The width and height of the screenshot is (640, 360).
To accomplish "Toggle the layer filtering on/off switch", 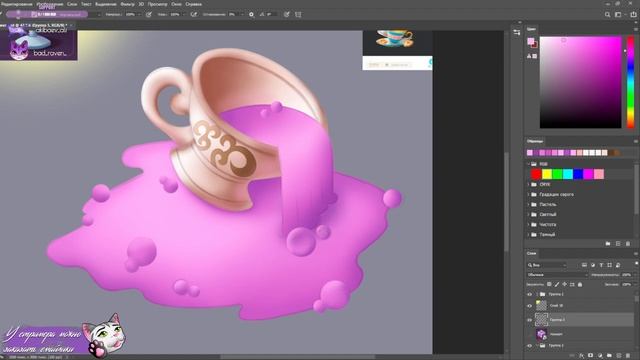I will tap(636, 264).
